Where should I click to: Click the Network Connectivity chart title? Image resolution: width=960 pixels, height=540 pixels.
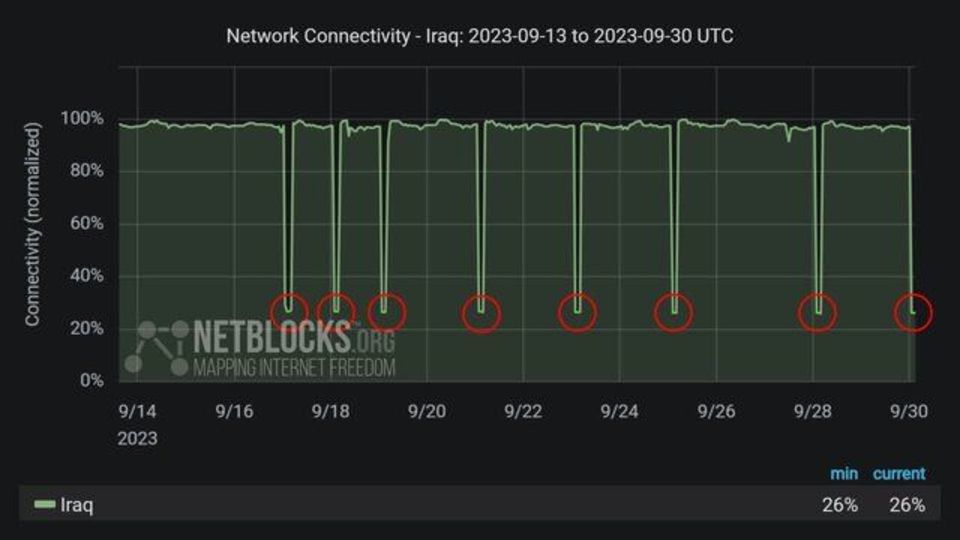pyautogui.click(x=479, y=37)
